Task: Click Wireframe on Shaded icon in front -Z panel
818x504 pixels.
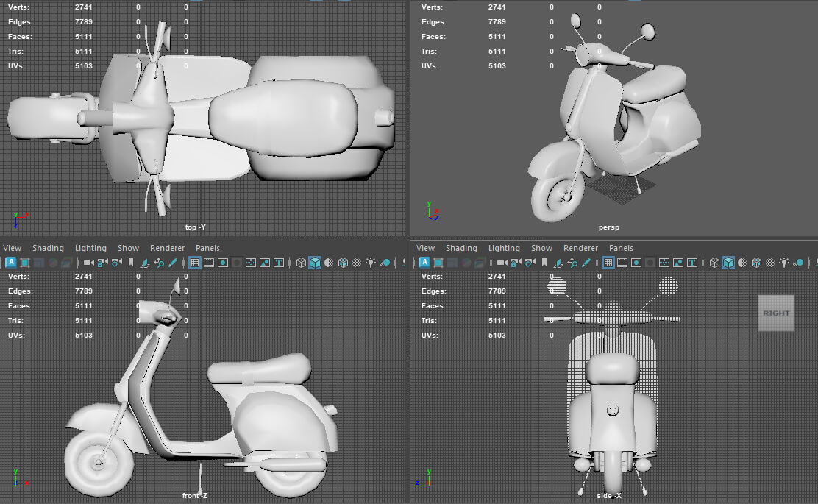Action: 344,263
